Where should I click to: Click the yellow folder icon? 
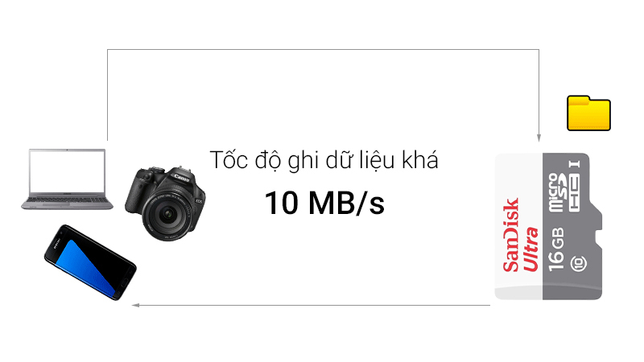click(588, 113)
